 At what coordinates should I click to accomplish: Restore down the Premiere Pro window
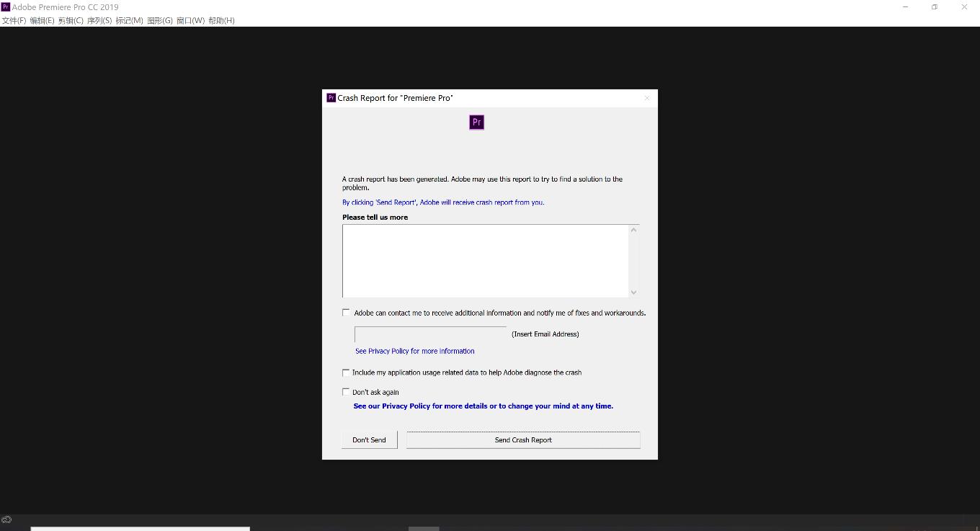[x=934, y=7]
